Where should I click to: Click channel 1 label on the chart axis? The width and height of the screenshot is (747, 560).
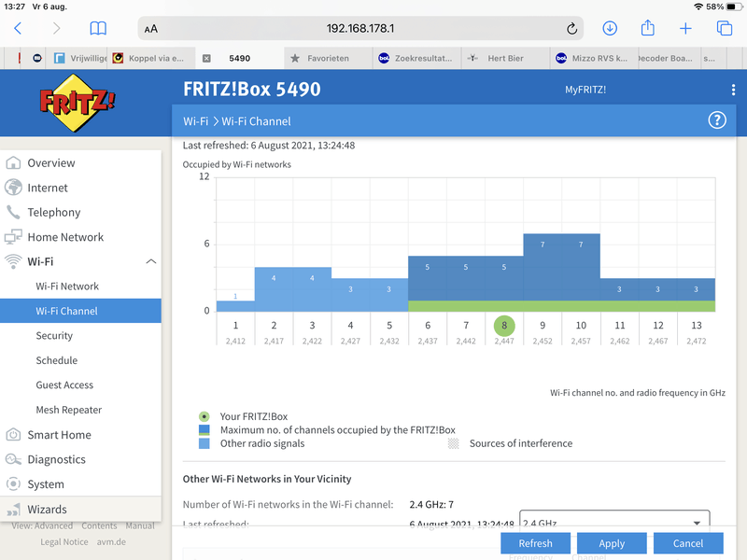coord(235,325)
